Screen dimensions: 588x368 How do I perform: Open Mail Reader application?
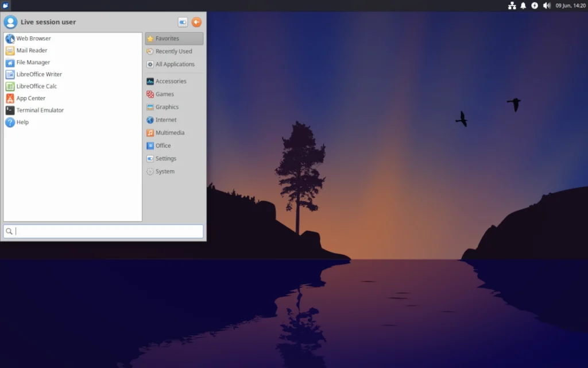coord(73,51)
